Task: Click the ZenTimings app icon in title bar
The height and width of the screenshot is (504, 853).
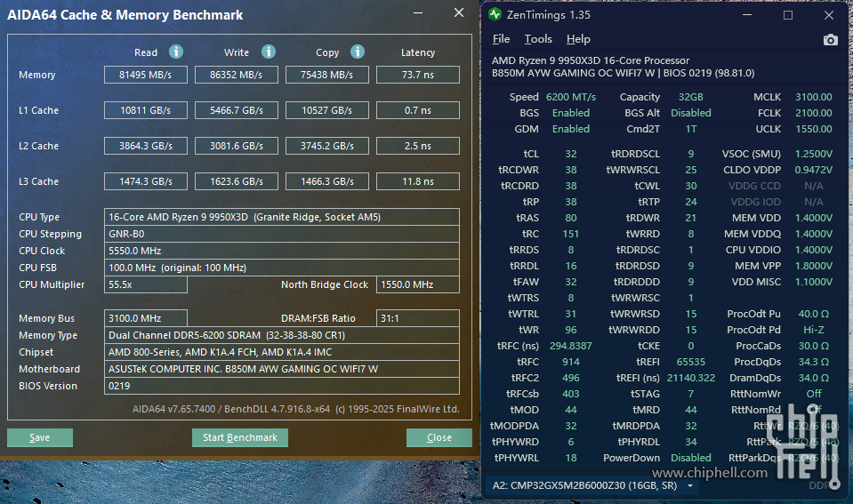Action: (495, 15)
